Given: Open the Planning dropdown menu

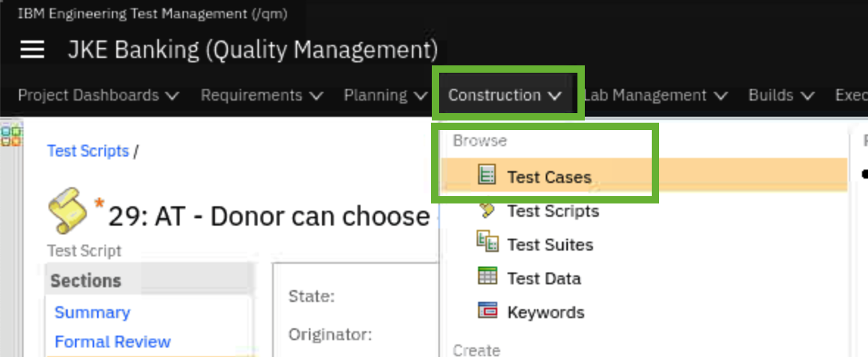Looking at the screenshot, I should pos(385,95).
